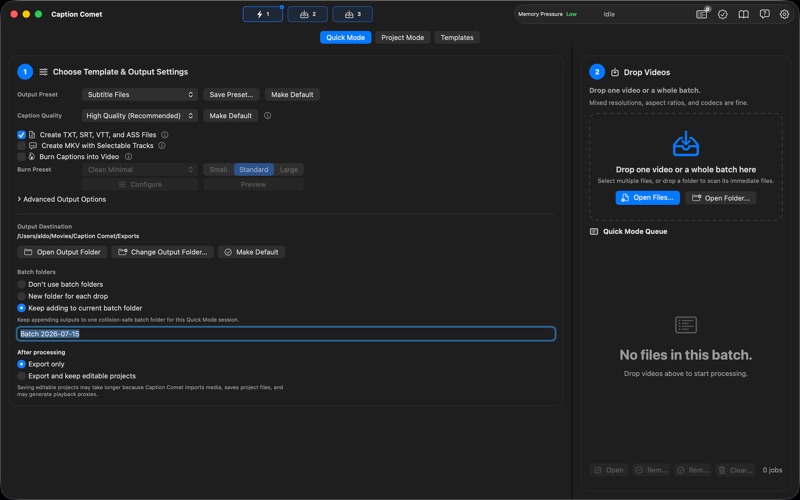Open the Caption Quality dropdown
The image size is (800, 500).
140,116
